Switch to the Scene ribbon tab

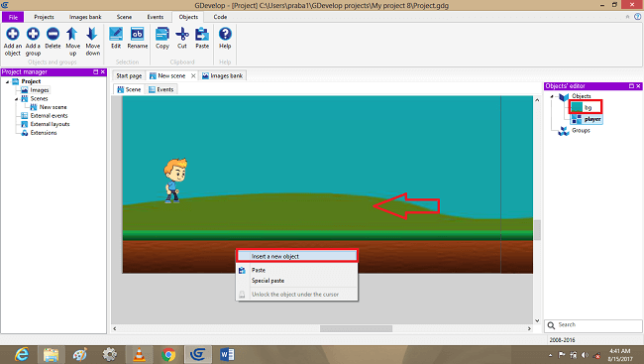(x=124, y=17)
